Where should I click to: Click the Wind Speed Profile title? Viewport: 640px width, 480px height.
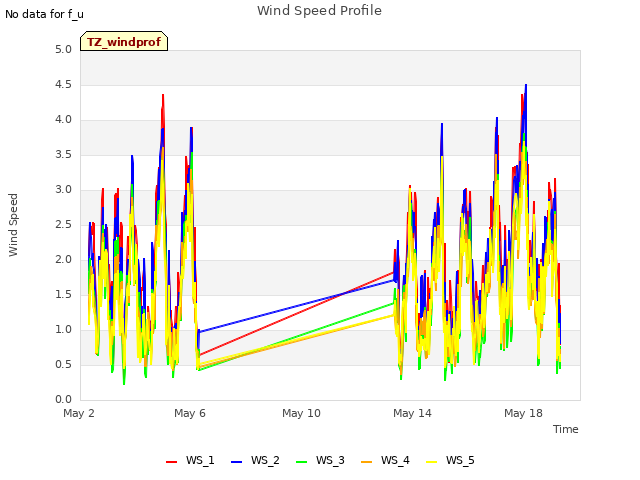coord(319,11)
